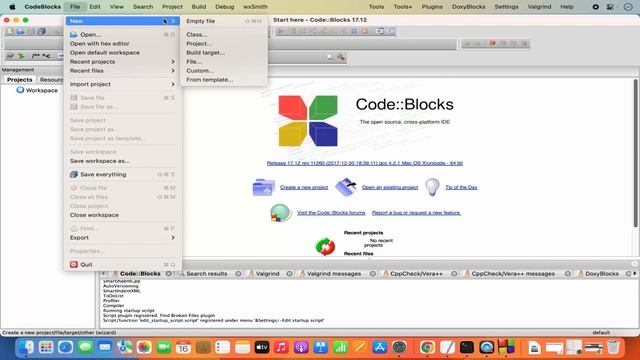Image resolution: width=640 pixels, height=360 pixels.
Task: Click the New file toolbar icon
Action: pos(9,31)
